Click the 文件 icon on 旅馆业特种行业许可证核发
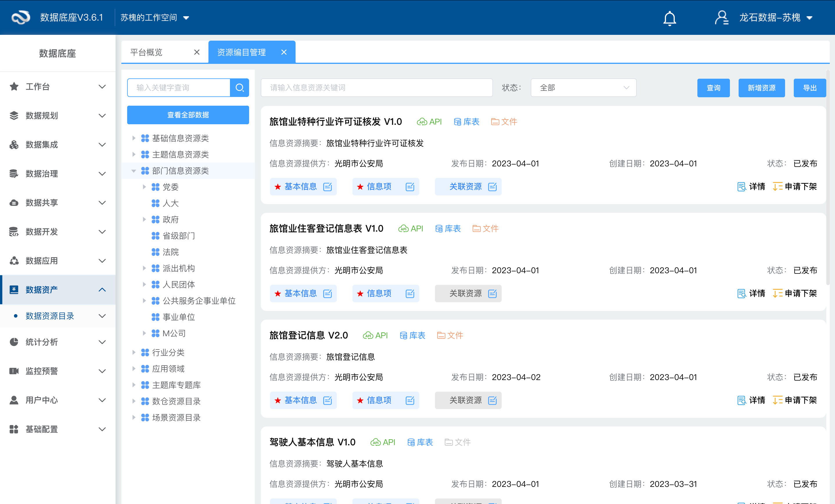The image size is (835, 504). click(x=495, y=121)
